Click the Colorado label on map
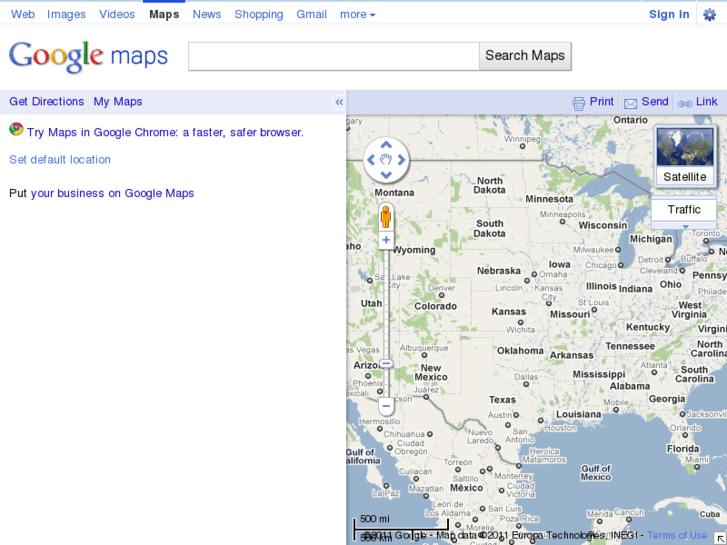The width and height of the screenshot is (727, 545). tap(435, 306)
